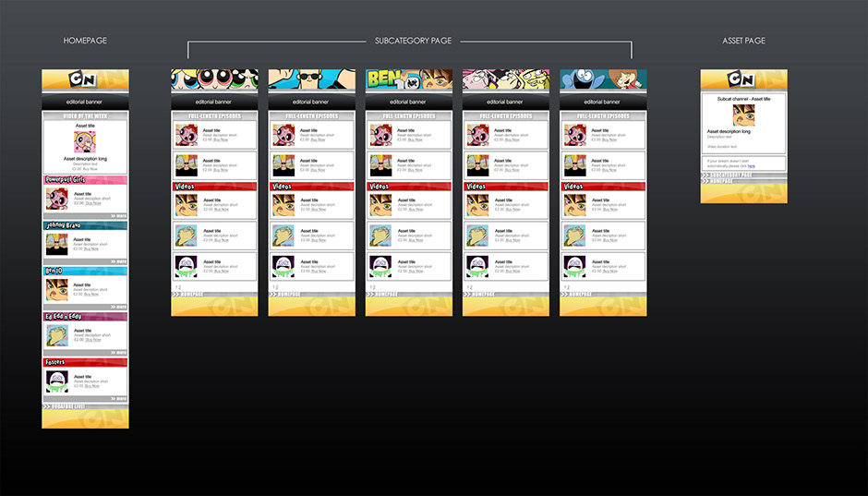
Task: Click page 2 link on Ben 10 subcategory page
Action: point(374,287)
